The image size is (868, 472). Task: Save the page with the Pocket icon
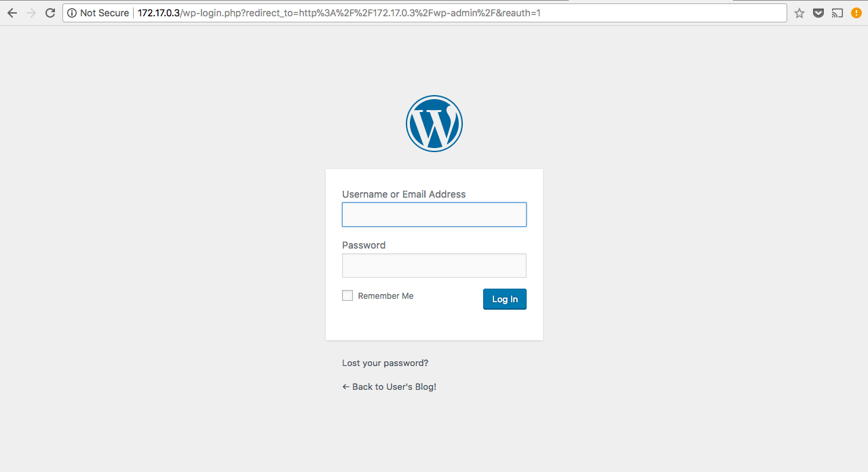818,13
